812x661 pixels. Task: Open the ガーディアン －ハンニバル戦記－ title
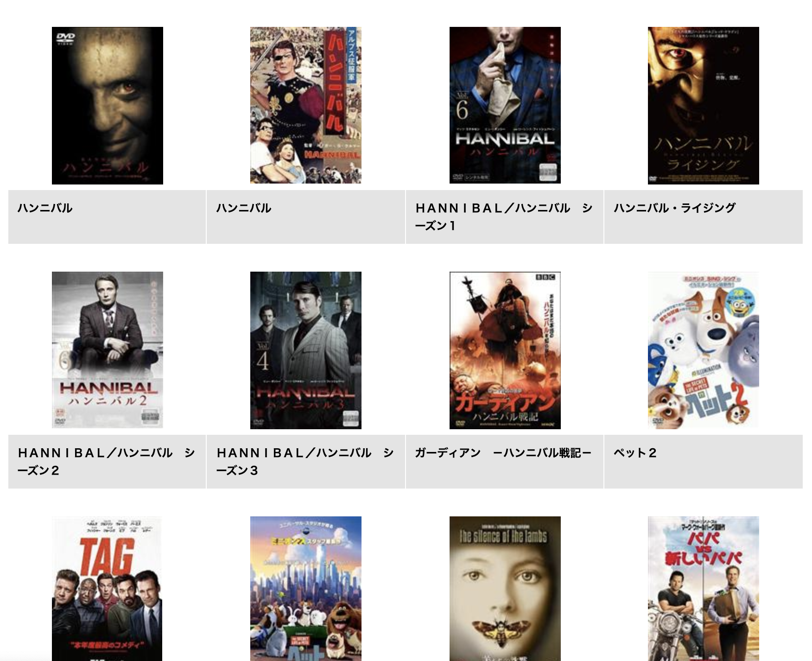click(503, 453)
